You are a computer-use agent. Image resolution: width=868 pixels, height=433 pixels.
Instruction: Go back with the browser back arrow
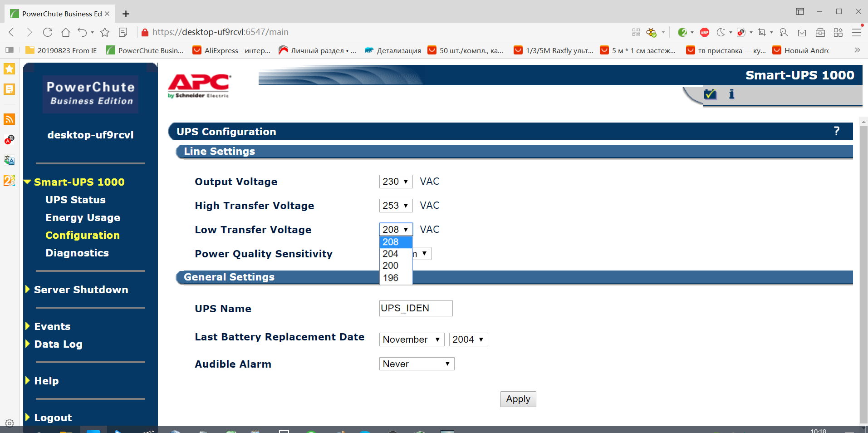pyautogui.click(x=12, y=32)
